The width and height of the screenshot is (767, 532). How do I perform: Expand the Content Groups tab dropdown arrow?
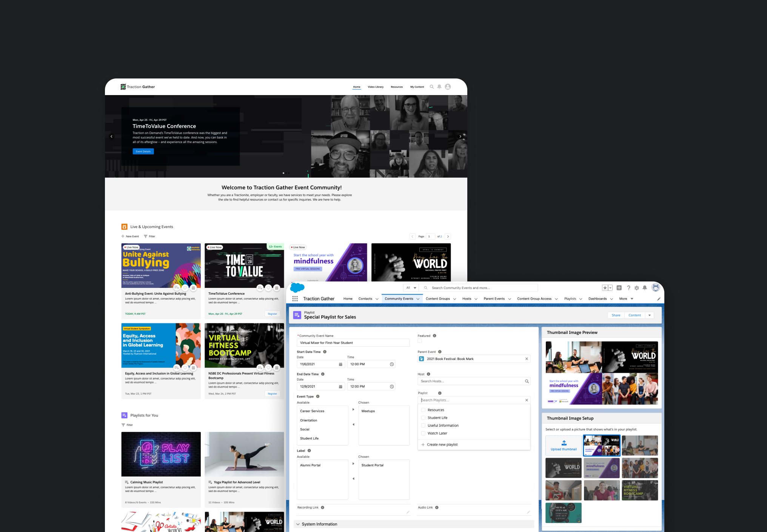tap(454, 299)
